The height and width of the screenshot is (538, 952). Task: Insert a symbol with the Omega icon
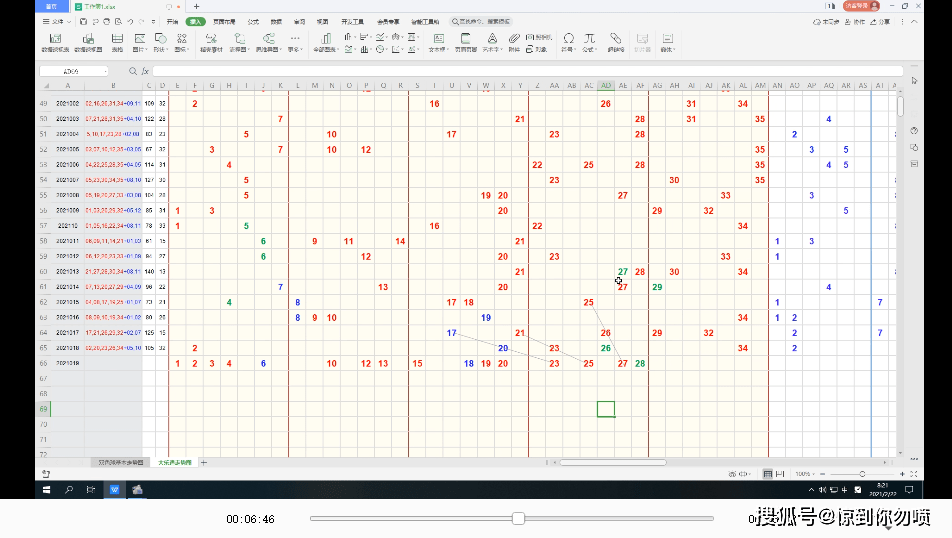coord(568,42)
